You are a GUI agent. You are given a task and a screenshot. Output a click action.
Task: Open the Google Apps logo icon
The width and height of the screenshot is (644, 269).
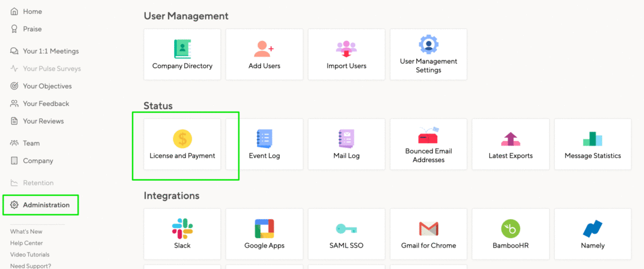264,229
